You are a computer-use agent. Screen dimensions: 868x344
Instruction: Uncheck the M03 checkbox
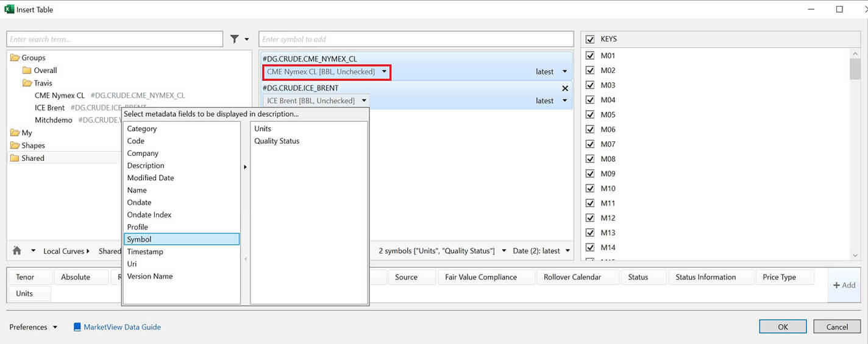590,85
